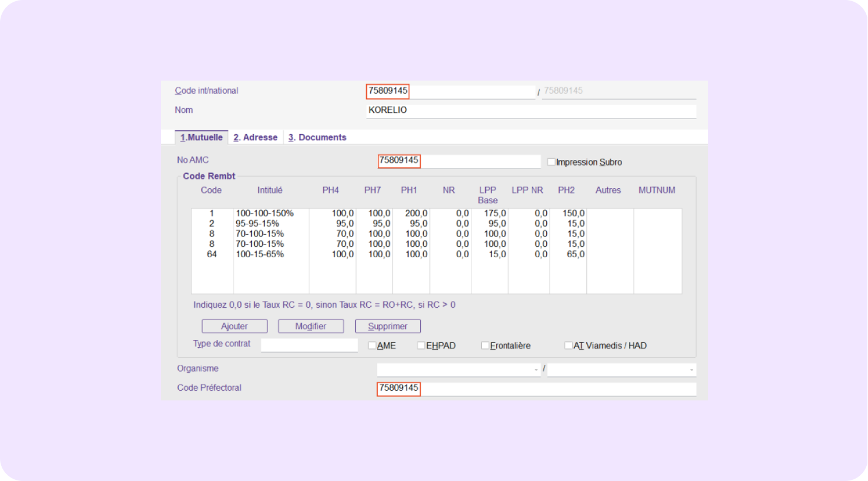Enable AT Viamedis / HAD checkbox

pyautogui.click(x=569, y=346)
